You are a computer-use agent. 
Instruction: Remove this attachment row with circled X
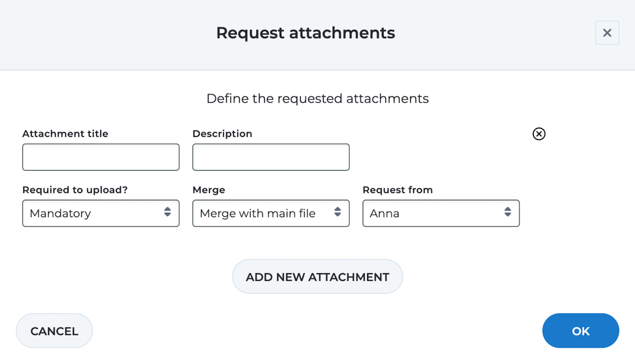tap(539, 134)
